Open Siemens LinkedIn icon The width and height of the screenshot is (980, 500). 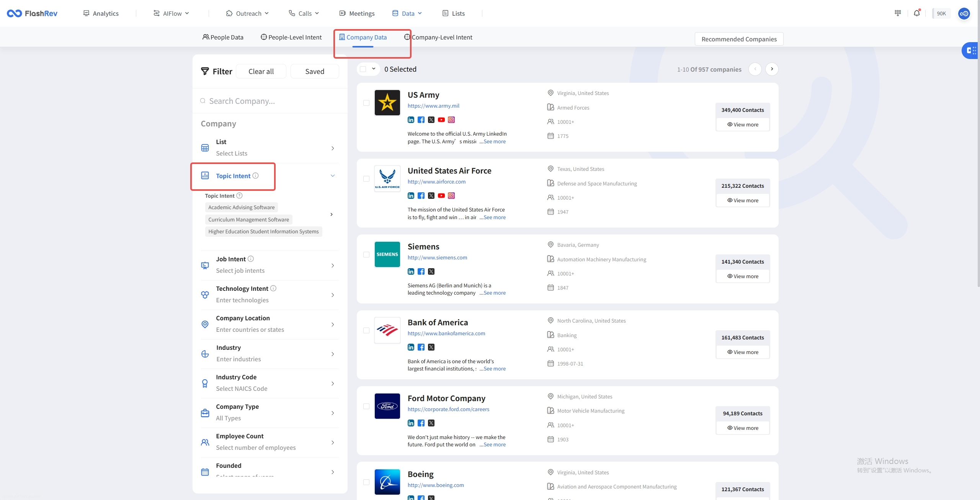411,272
